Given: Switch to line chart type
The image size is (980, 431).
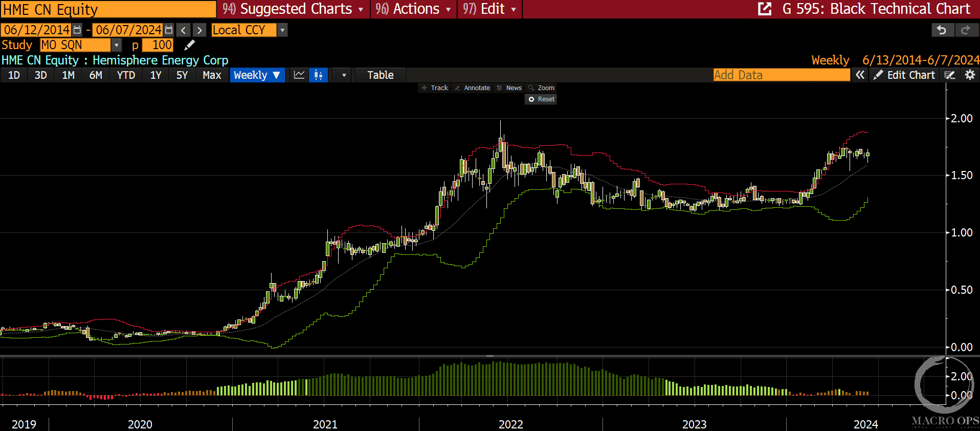Looking at the screenshot, I should (x=299, y=75).
